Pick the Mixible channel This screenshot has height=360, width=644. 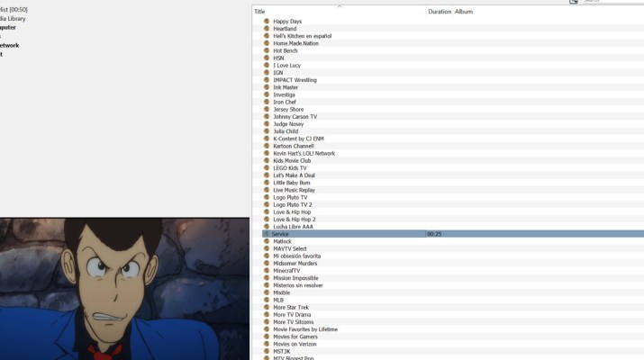tap(281, 293)
